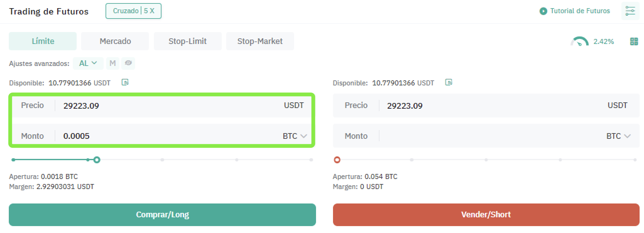
Task: Click the Comprar/Long button
Action: click(162, 215)
